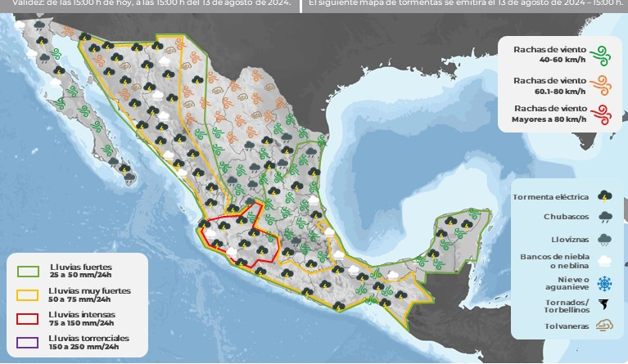Select the Chubascos rain cloud legend icon
Screen dimensions: 628x364
pyautogui.click(x=603, y=218)
